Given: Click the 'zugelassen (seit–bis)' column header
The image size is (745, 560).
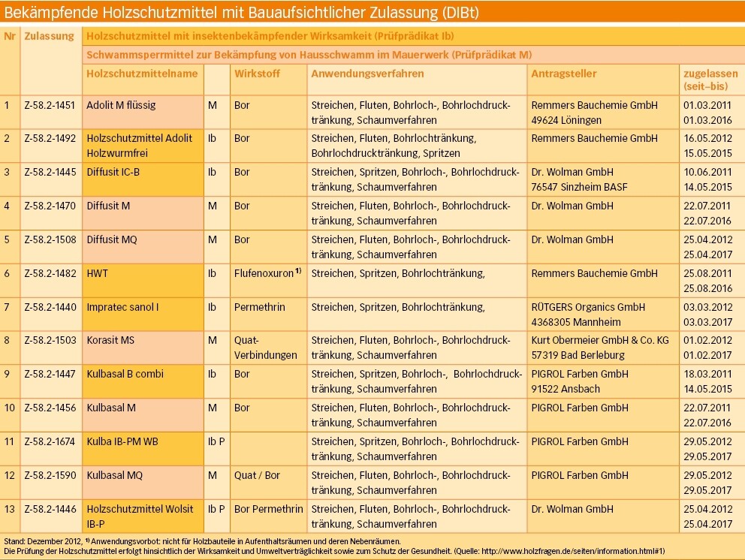Looking at the screenshot, I should (710, 80).
